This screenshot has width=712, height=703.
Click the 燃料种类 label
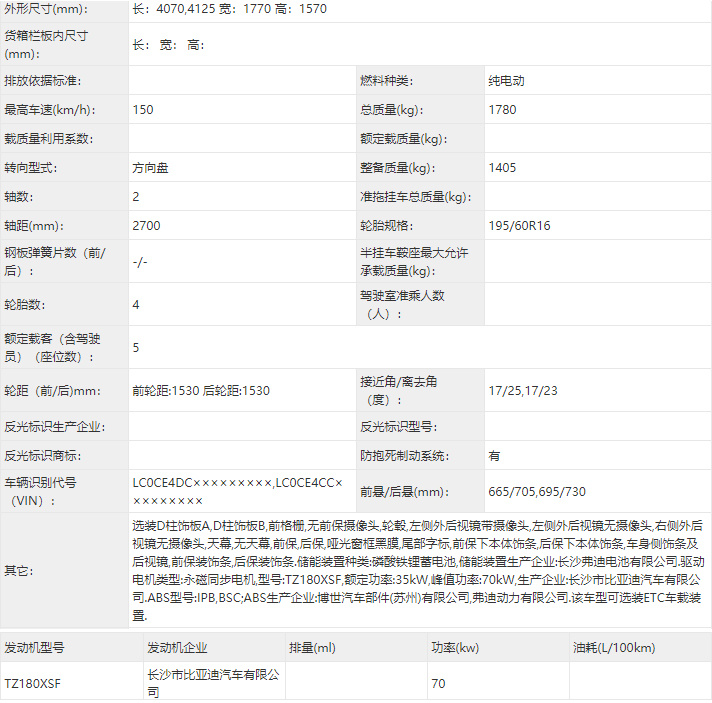tap(386, 81)
